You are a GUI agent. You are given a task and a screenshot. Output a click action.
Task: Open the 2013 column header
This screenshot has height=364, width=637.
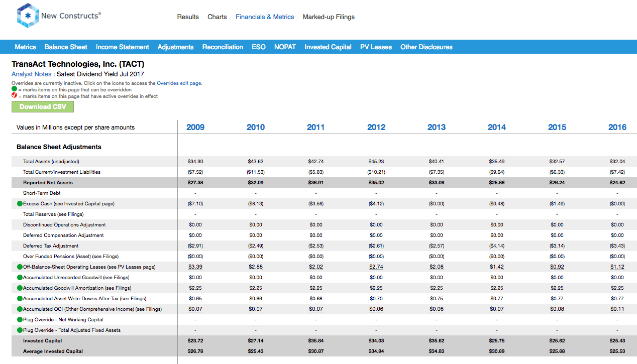[437, 128]
